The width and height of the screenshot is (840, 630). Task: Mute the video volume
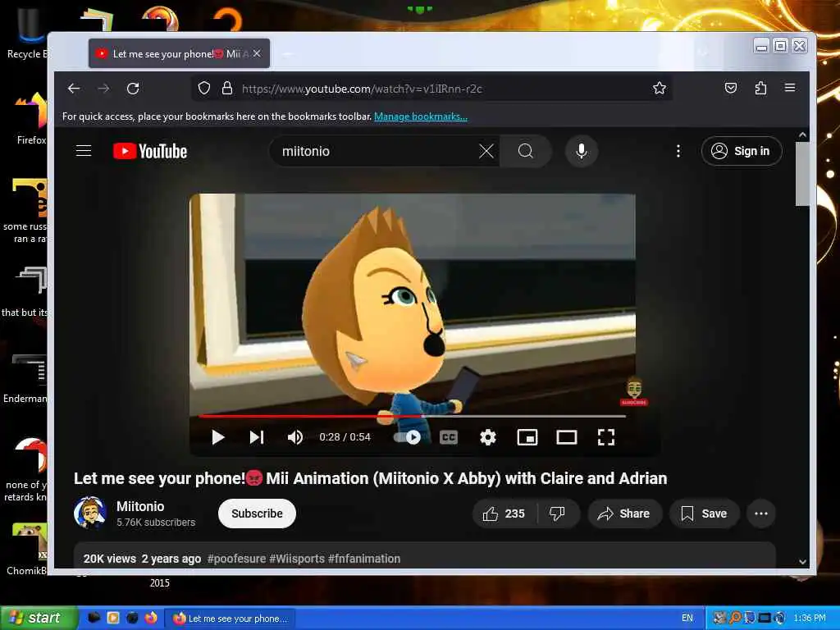point(295,437)
